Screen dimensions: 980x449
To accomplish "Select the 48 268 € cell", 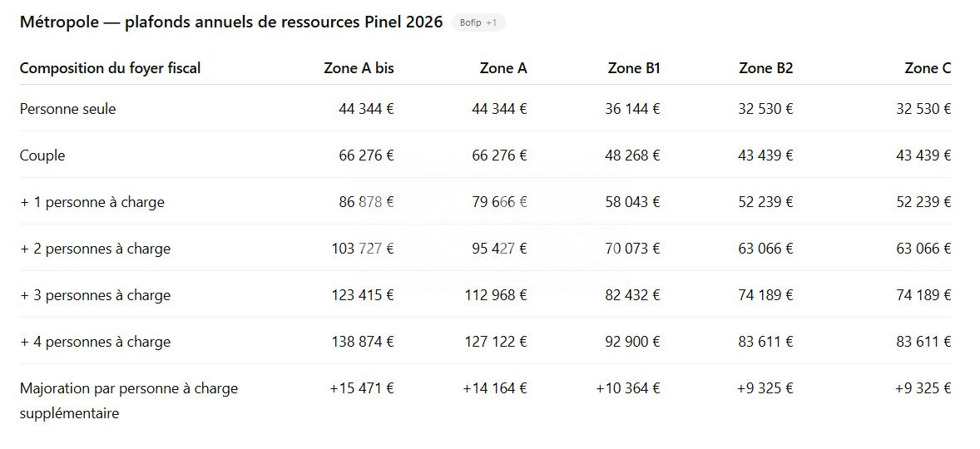I will coord(632,155).
